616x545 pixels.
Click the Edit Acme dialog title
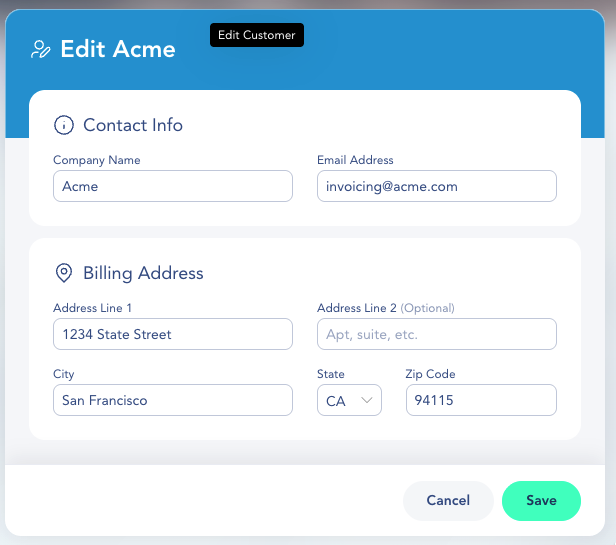(x=117, y=49)
